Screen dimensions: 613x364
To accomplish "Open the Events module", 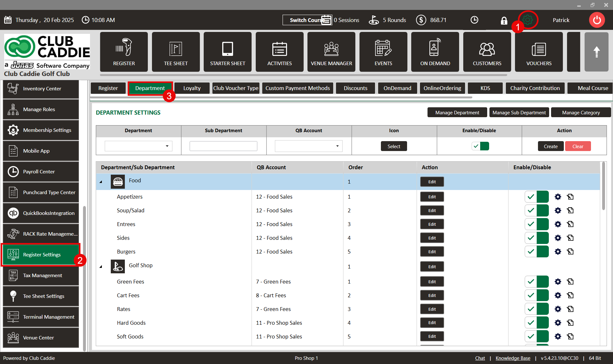I will tap(383, 52).
